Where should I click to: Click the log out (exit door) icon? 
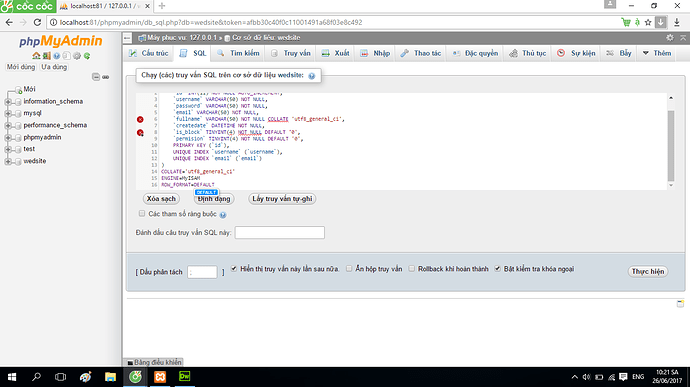(46, 56)
